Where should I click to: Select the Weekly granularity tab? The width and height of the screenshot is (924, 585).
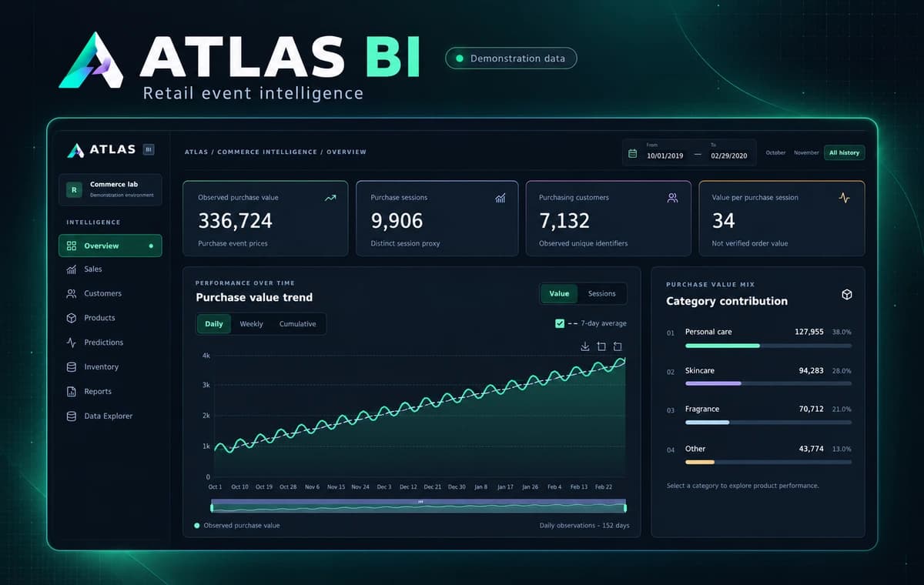(251, 324)
